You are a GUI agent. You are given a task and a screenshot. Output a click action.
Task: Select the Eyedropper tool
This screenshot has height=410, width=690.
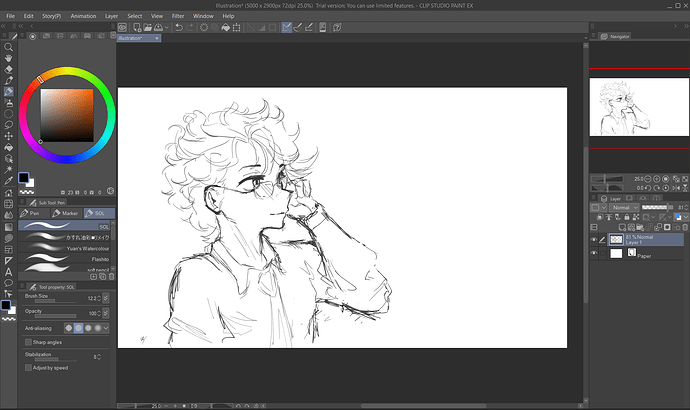pos(8,180)
